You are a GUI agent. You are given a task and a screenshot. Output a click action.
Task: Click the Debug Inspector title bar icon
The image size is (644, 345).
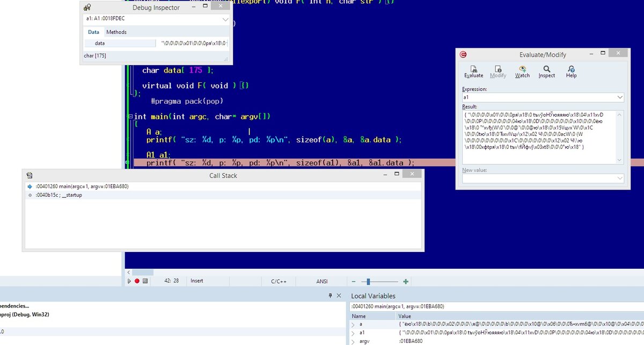pos(87,8)
